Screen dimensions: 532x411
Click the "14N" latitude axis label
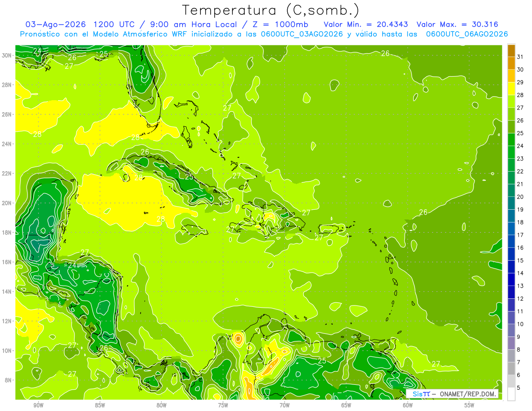click(7, 292)
